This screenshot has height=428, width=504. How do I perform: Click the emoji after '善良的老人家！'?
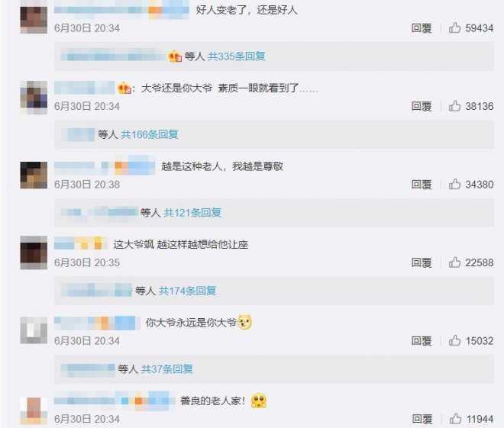pos(259,401)
